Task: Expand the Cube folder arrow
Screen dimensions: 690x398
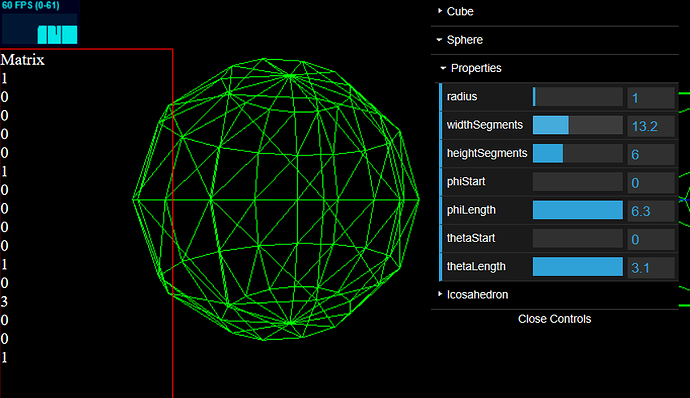Action: point(440,11)
